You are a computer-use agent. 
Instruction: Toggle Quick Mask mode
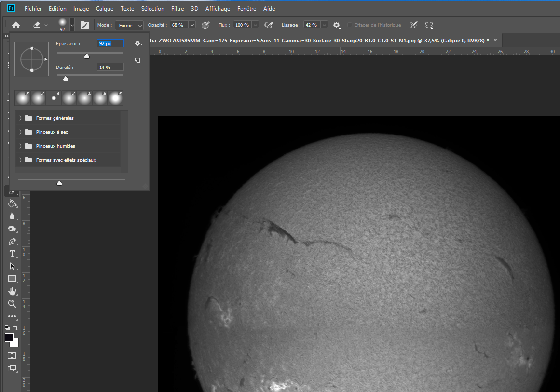point(12,355)
